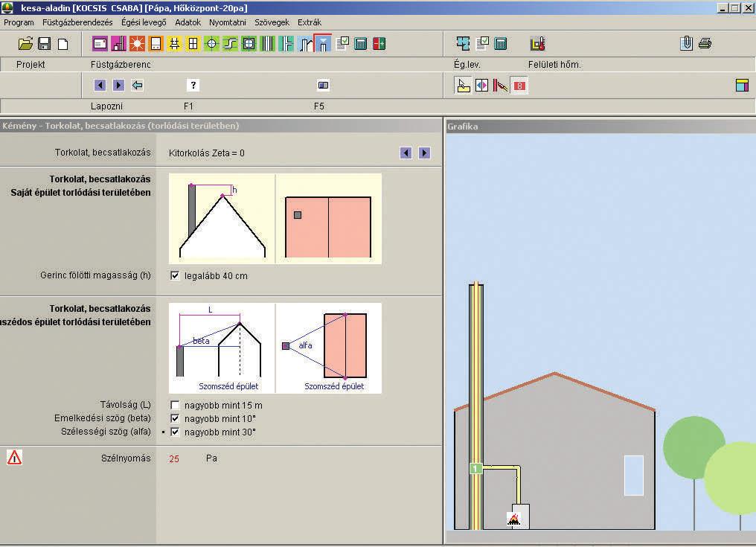Click the paperclip attachment icon
The image size is (756, 547).
pyautogui.click(x=687, y=43)
